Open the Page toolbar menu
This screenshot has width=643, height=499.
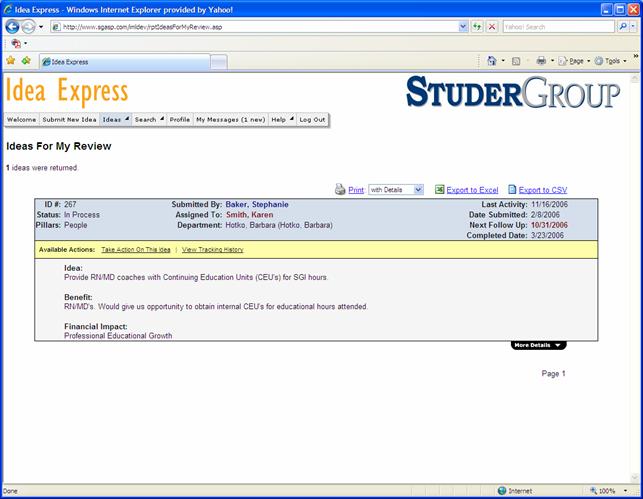[574, 61]
